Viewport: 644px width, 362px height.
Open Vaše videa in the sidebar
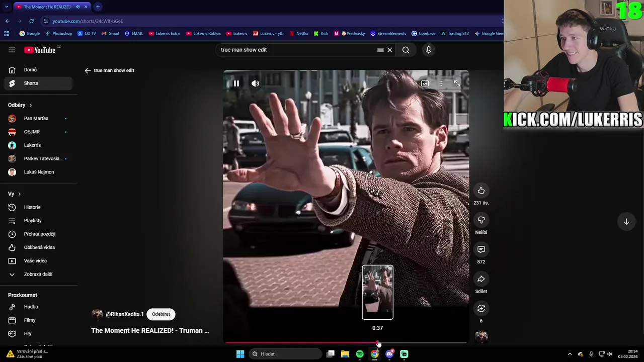38,261
